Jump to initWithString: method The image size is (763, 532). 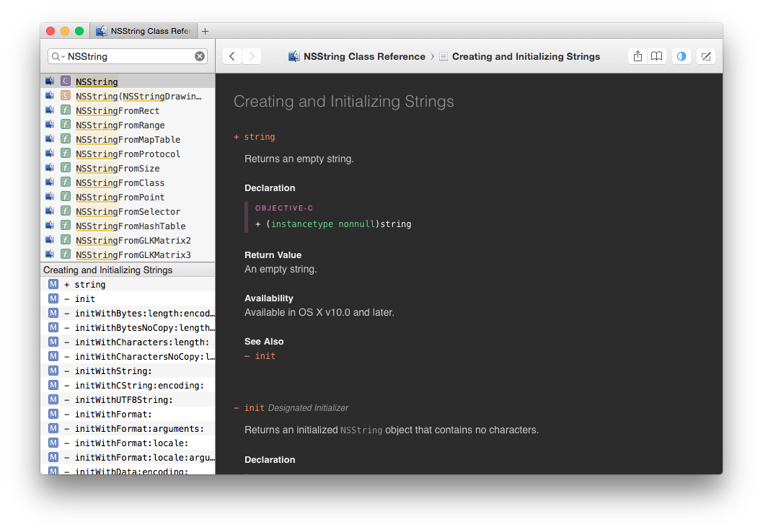tap(128, 371)
